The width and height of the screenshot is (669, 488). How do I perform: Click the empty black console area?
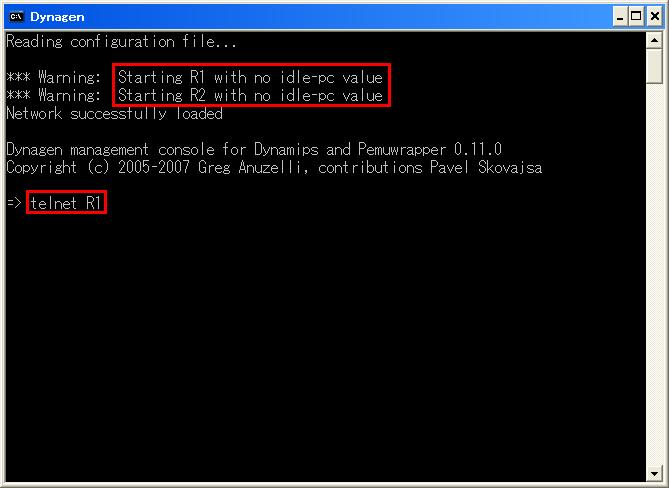[x=324, y=341]
